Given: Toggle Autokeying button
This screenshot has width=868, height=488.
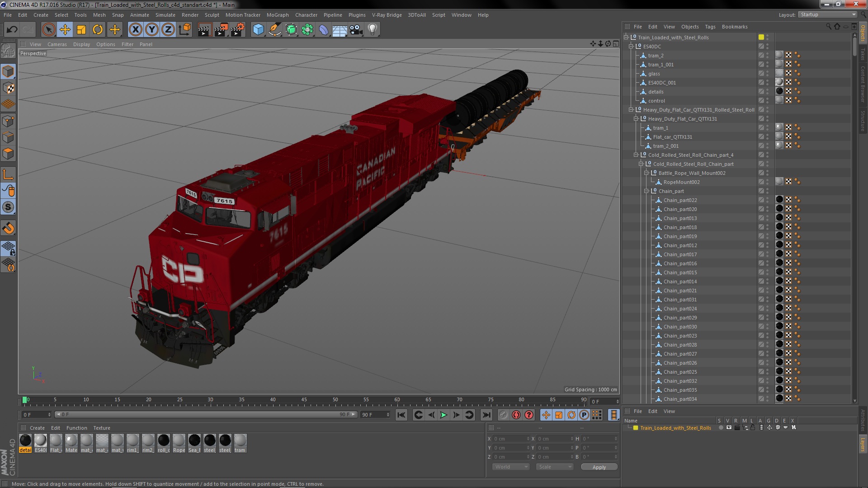Looking at the screenshot, I should [516, 415].
